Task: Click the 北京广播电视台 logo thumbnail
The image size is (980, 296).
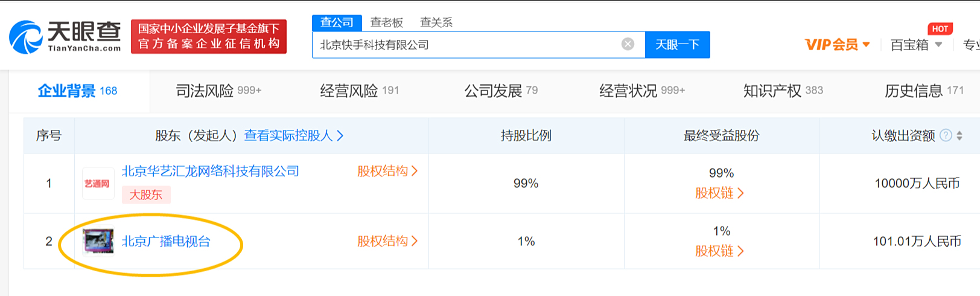Action: [x=98, y=241]
